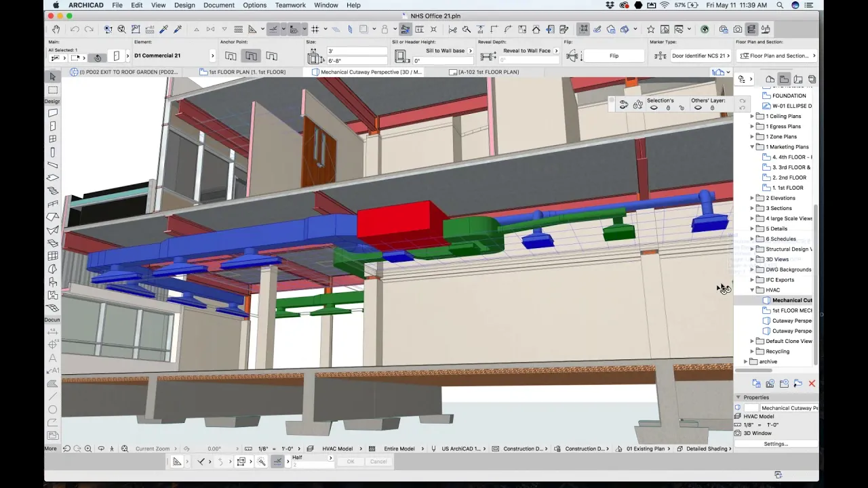This screenshot has width=868, height=488.
Task: Select the Inject Parameters syringe icon
Action: tap(178, 29)
